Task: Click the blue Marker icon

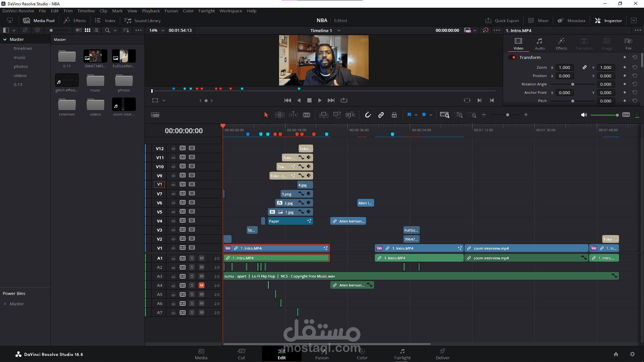Action: (424, 115)
